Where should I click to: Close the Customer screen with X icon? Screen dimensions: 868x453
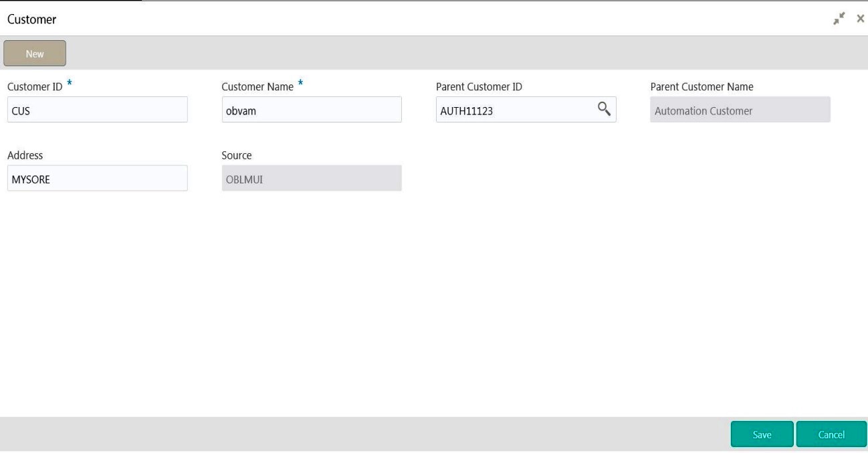[860, 19]
